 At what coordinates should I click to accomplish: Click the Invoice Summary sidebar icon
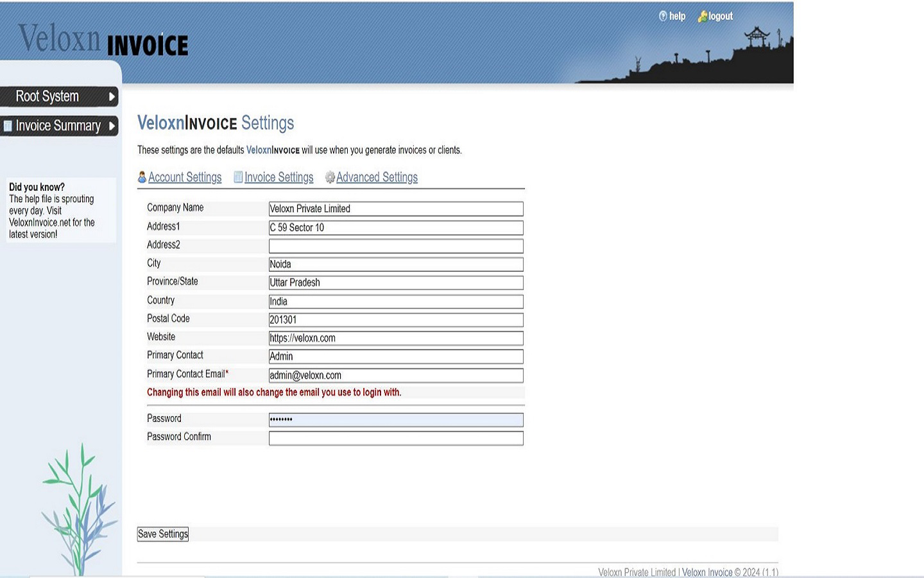(8, 126)
